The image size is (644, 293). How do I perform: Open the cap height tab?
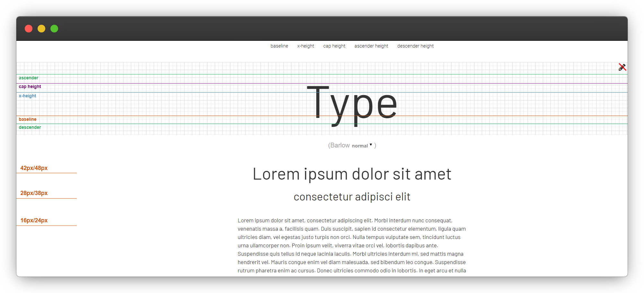[x=334, y=46]
